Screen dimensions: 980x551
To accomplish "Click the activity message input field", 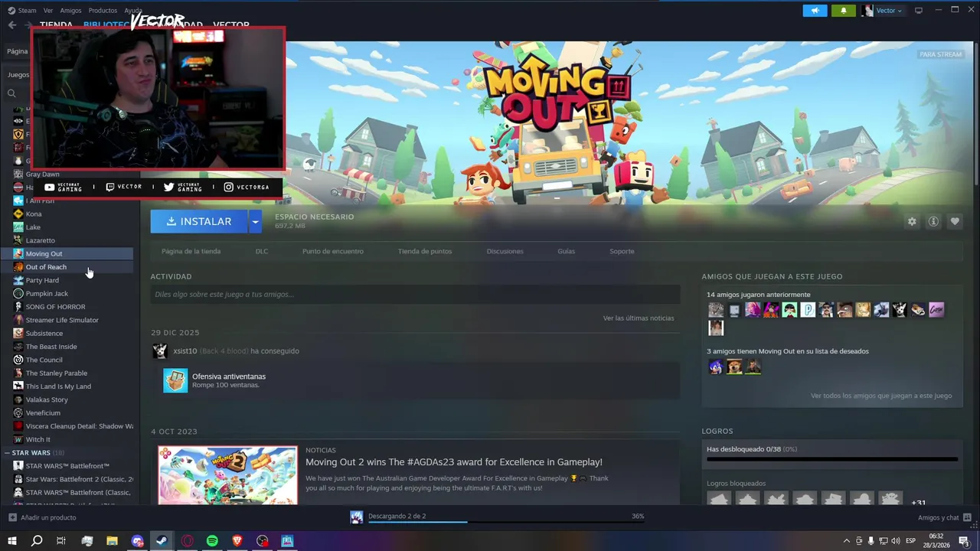I will (x=415, y=294).
